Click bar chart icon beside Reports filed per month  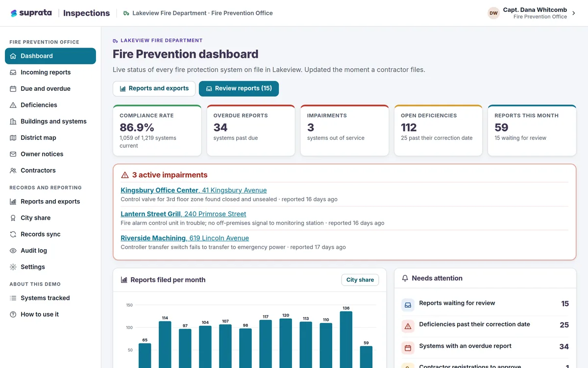click(124, 280)
